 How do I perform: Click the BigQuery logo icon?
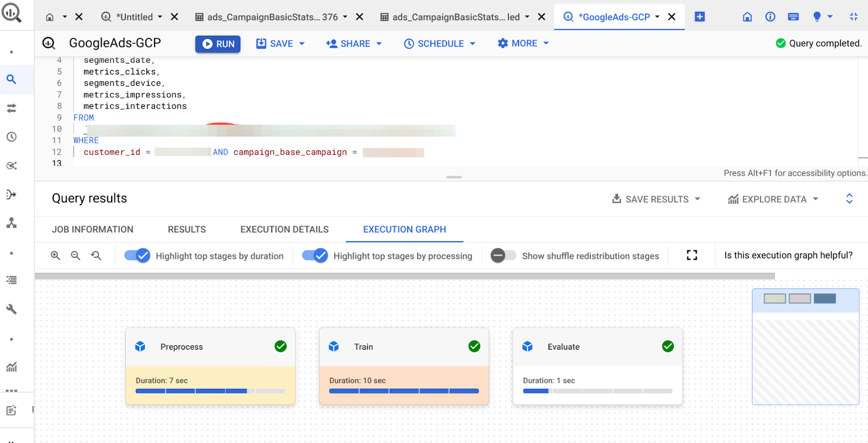11,12
